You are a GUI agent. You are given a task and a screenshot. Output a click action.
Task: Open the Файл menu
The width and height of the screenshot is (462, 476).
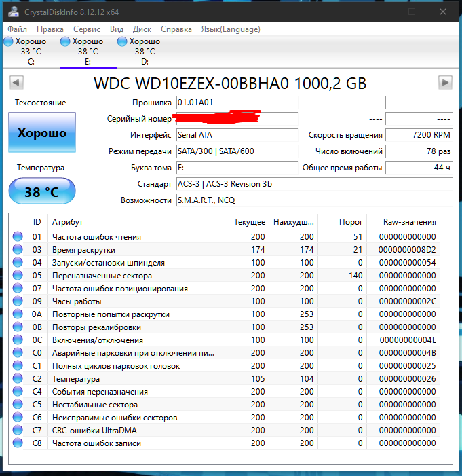pyautogui.click(x=17, y=29)
